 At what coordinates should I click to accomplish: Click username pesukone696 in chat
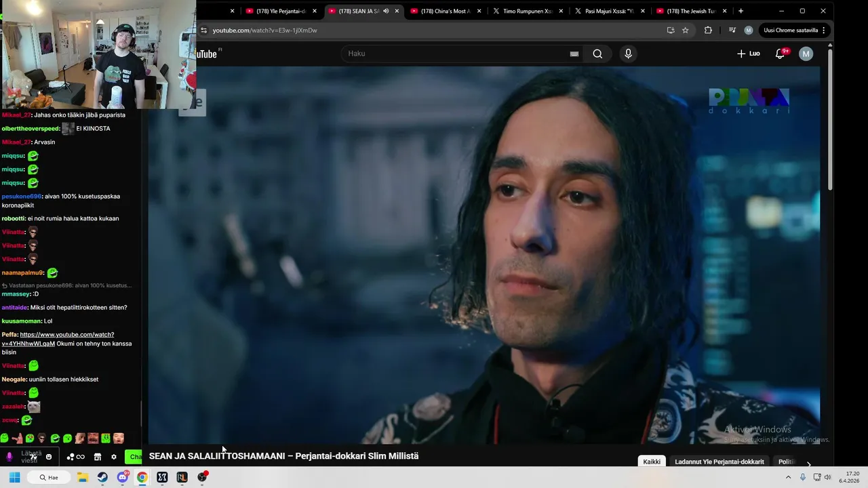21,196
